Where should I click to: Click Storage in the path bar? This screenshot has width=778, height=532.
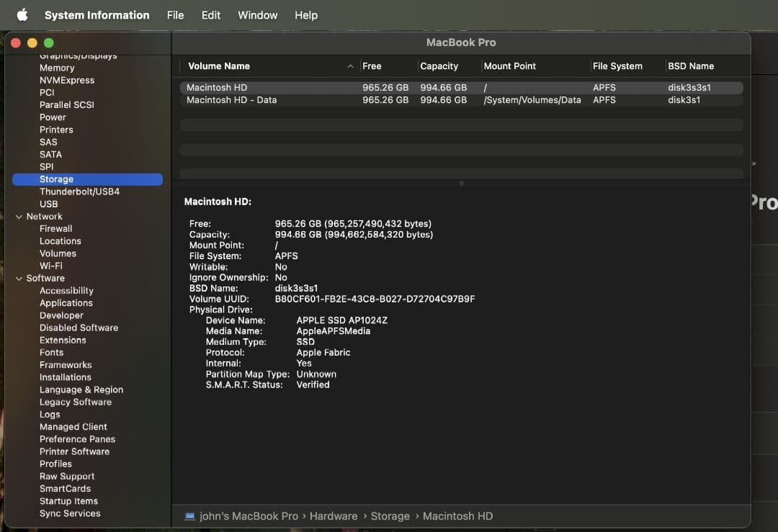click(390, 516)
